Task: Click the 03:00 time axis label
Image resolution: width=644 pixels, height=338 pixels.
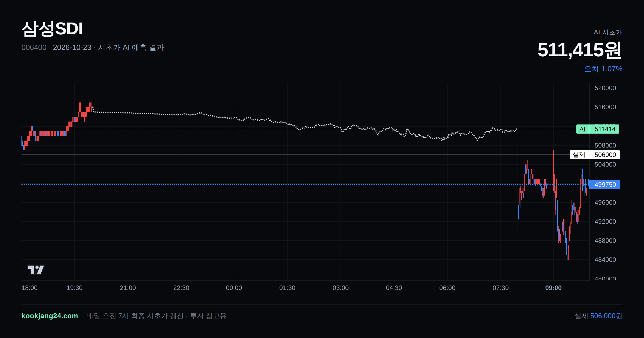Action: click(x=341, y=288)
